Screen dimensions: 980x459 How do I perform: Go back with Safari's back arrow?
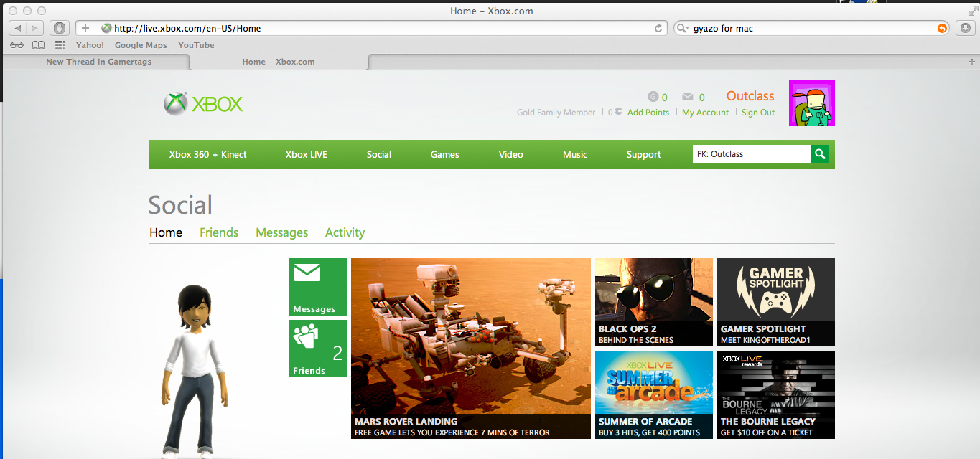[x=17, y=28]
